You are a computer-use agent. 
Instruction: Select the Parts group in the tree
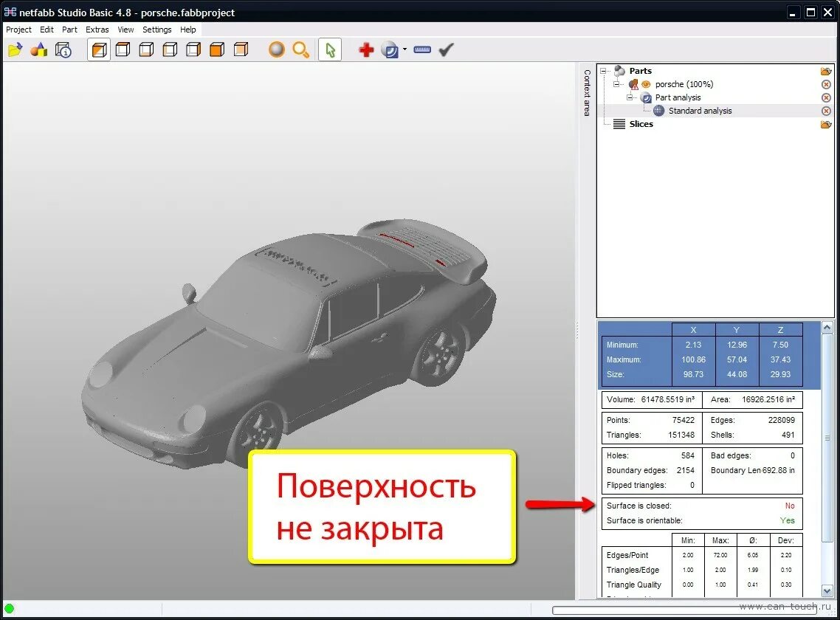click(x=640, y=71)
